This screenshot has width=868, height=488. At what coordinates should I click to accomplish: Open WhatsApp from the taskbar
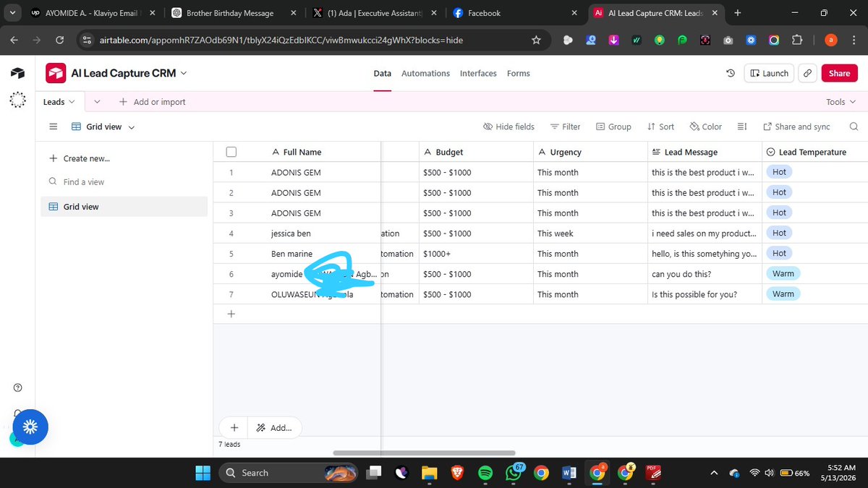click(x=513, y=473)
